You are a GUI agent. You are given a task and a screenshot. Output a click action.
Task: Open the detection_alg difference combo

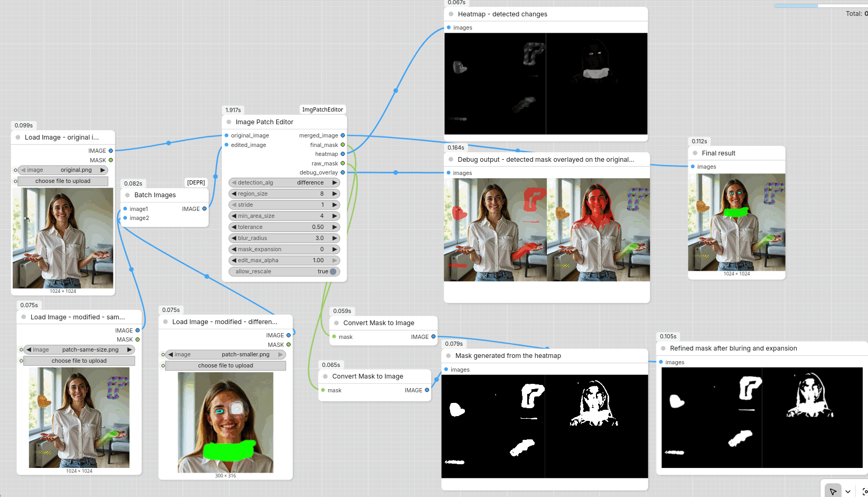click(284, 183)
